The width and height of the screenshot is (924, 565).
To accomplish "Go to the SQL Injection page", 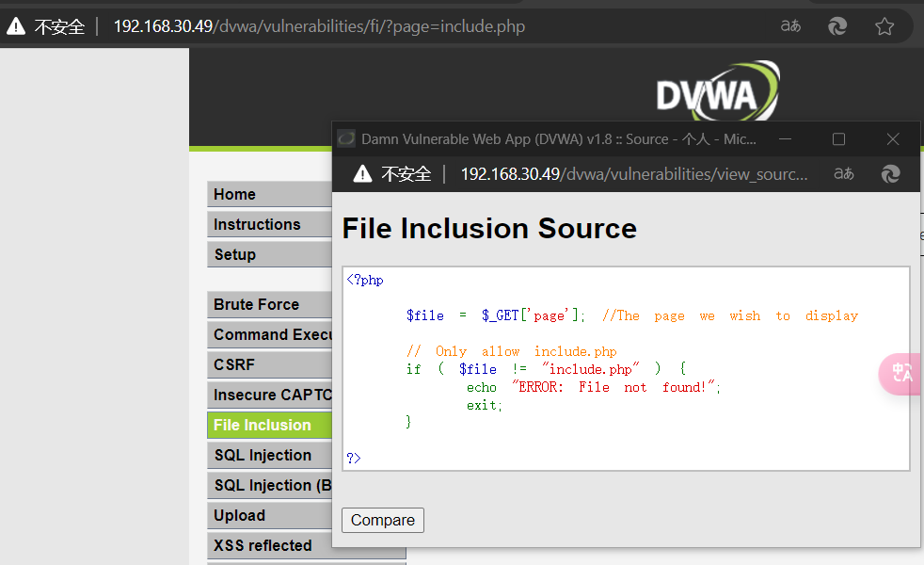I will point(270,455).
